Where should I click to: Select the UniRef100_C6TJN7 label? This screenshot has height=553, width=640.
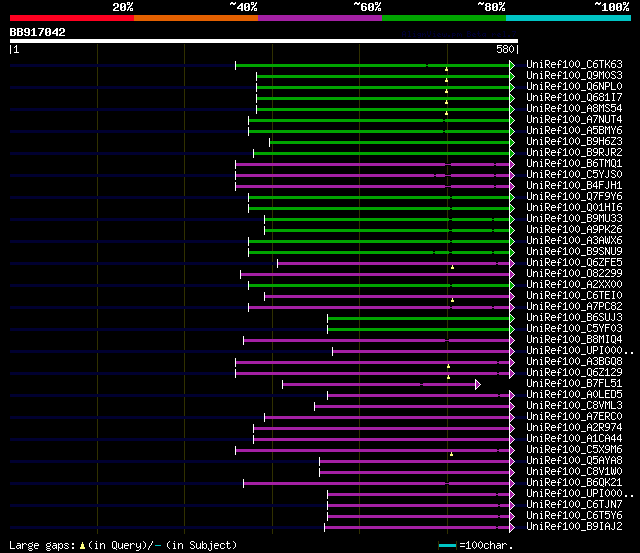(574, 505)
